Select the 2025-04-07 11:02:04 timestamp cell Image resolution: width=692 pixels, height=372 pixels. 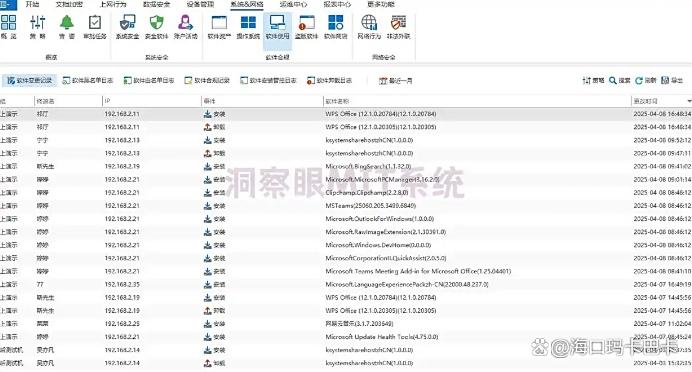point(662,323)
